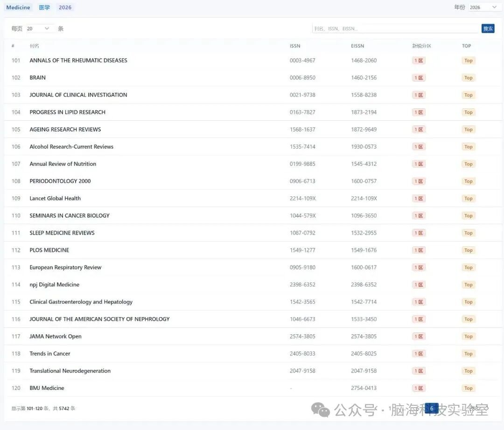Select the 2026 tag next to 医学
Screen dimensions: 504x430
tap(65, 7)
